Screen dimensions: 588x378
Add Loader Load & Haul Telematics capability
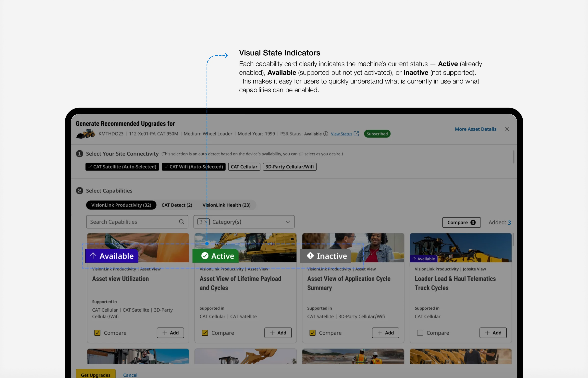(493, 333)
